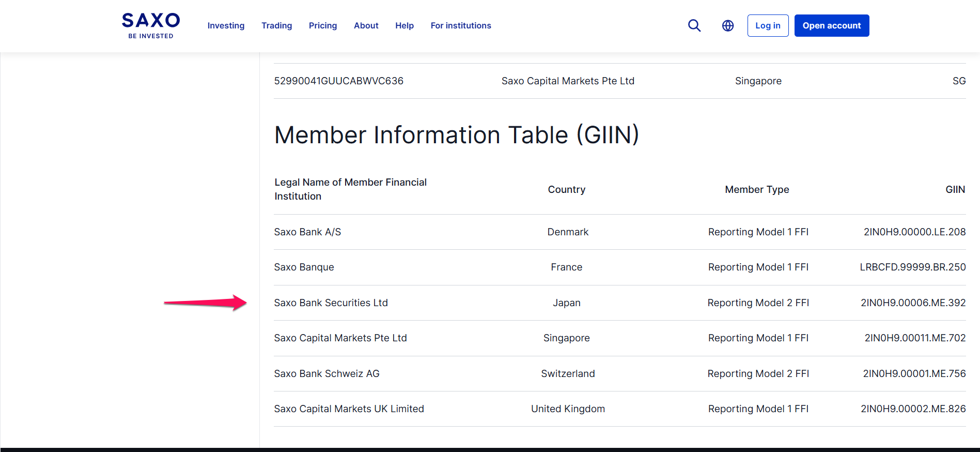Open the search magnifier icon

(x=694, y=25)
